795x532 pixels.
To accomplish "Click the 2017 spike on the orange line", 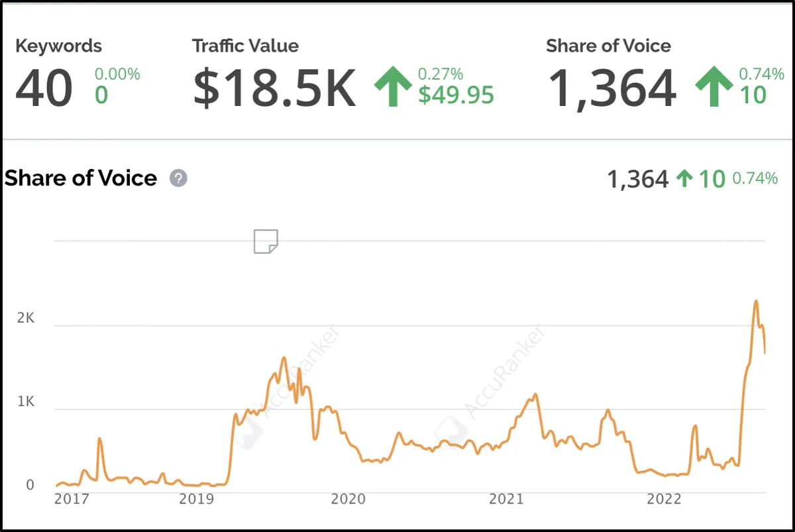I will [x=99, y=439].
